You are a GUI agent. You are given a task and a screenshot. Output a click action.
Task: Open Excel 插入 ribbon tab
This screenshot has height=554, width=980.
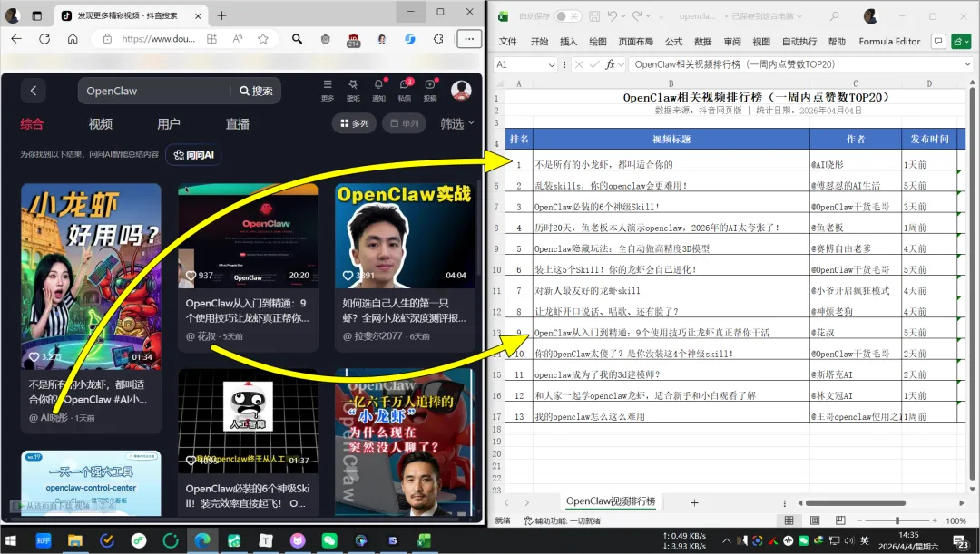coord(568,41)
